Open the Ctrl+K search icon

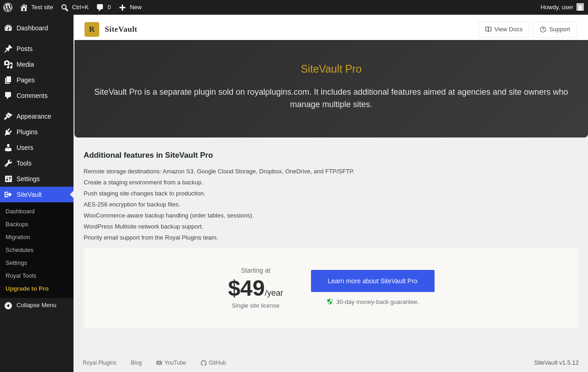[x=65, y=7]
